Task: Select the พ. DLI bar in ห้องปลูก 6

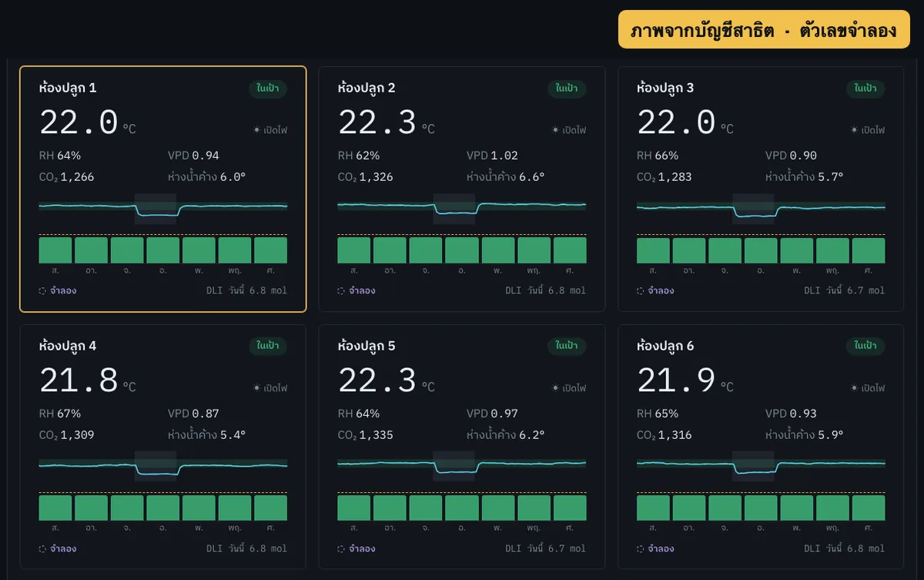Action: point(796,508)
